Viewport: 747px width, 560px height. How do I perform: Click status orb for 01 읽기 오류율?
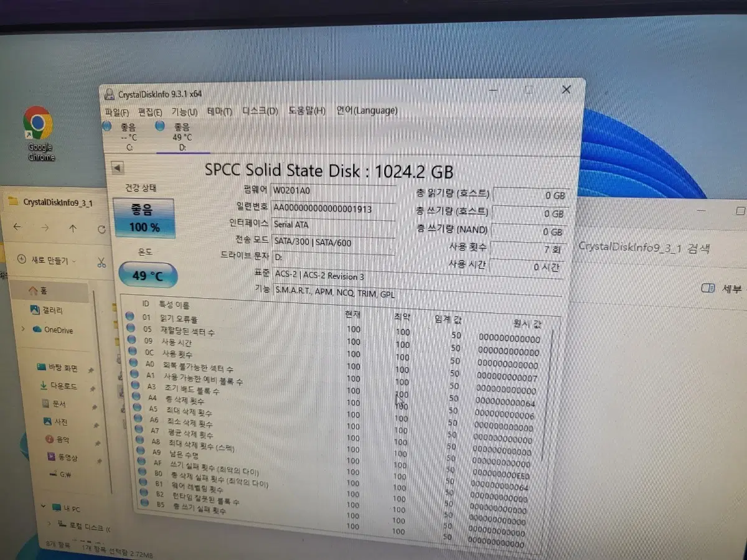pyautogui.click(x=129, y=316)
